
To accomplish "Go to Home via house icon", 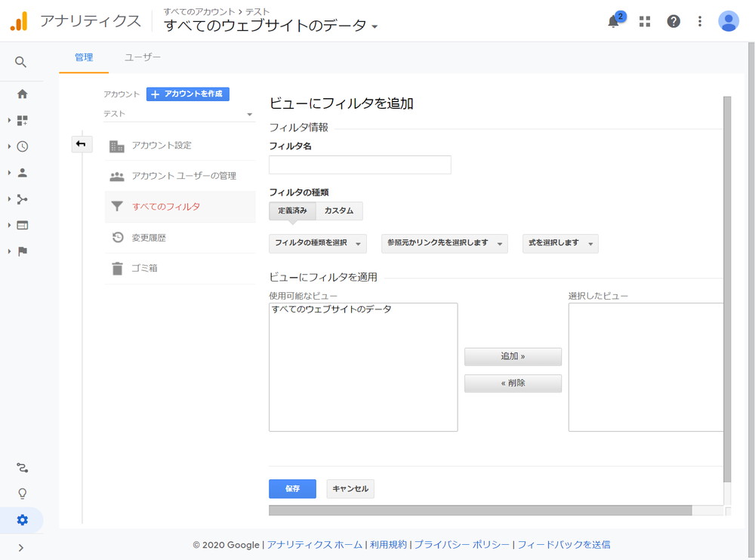I will coord(22,94).
